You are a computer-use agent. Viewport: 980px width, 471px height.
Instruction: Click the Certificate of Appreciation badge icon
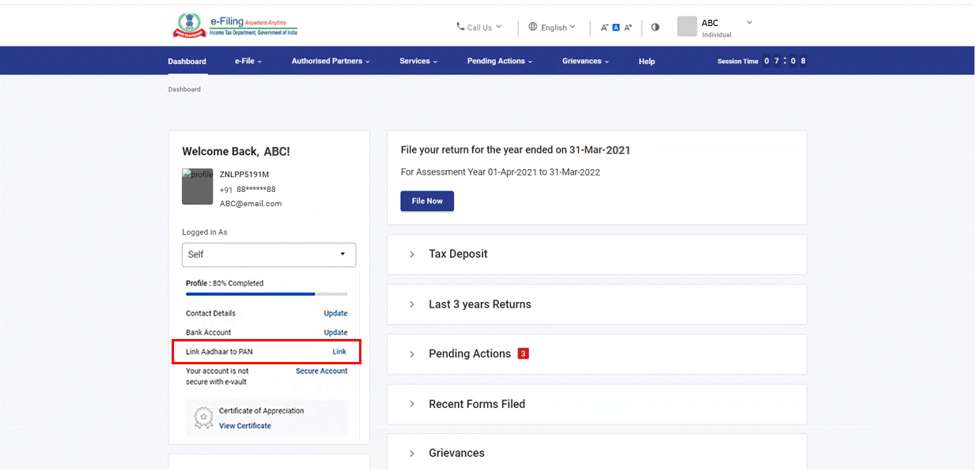tap(204, 418)
